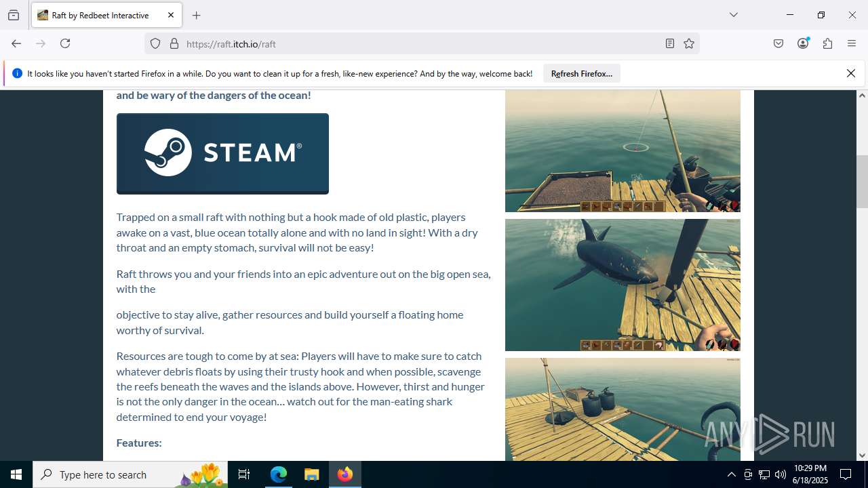Screen dimensions: 868x488
Task: Open the shark attack screenshot
Action: [x=623, y=285]
